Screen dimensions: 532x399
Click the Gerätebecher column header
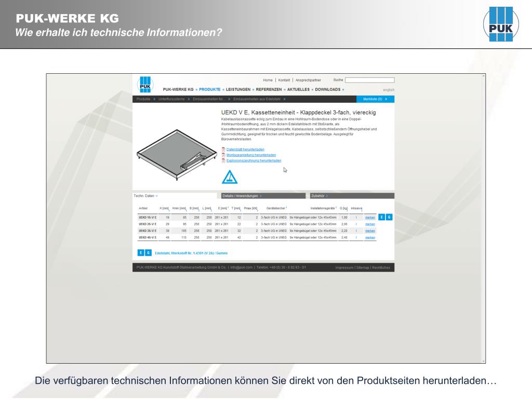click(x=276, y=208)
